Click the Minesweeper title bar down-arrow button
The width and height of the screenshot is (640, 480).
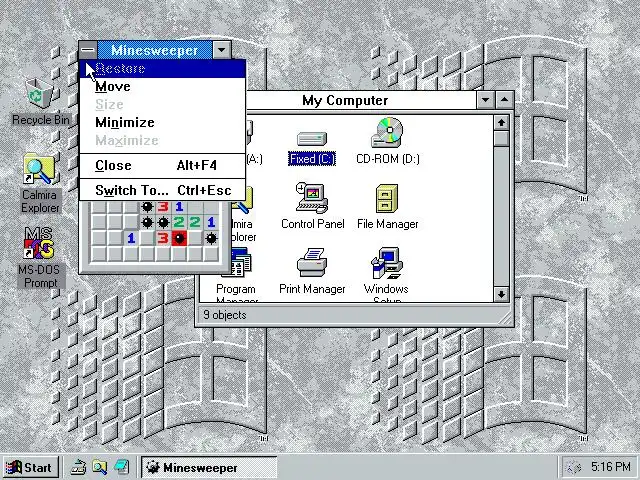click(222, 50)
